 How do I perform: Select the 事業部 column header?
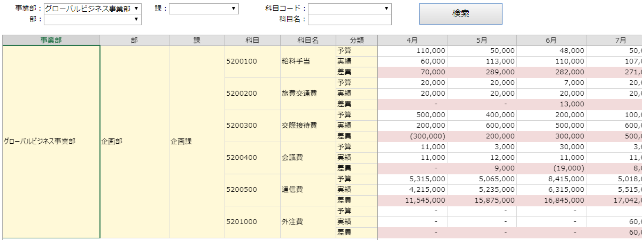coord(51,40)
